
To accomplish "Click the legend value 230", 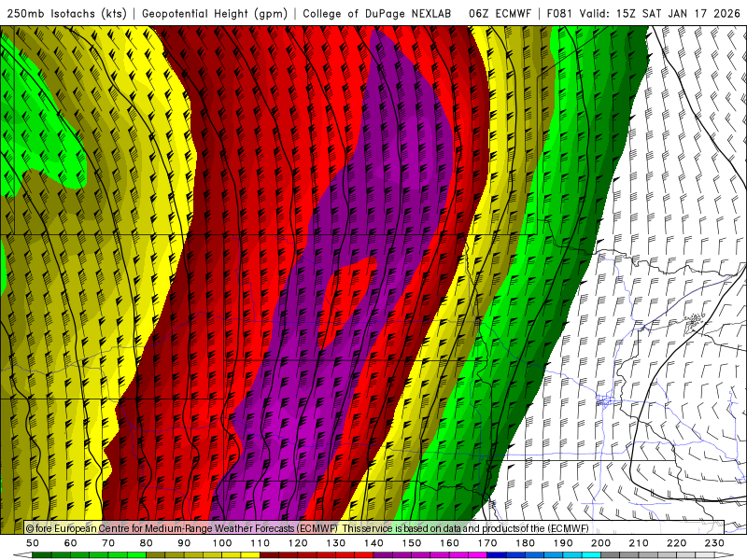I will pos(714,543).
